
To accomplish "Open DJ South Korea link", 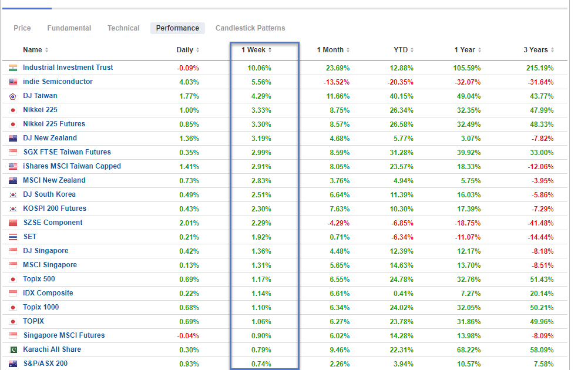I will [49, 194].
